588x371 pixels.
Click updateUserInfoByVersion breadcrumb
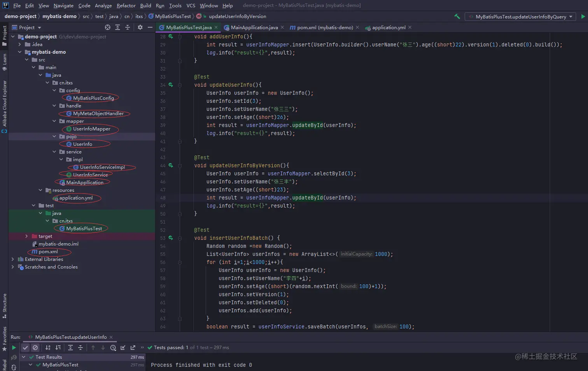[238, 16]
